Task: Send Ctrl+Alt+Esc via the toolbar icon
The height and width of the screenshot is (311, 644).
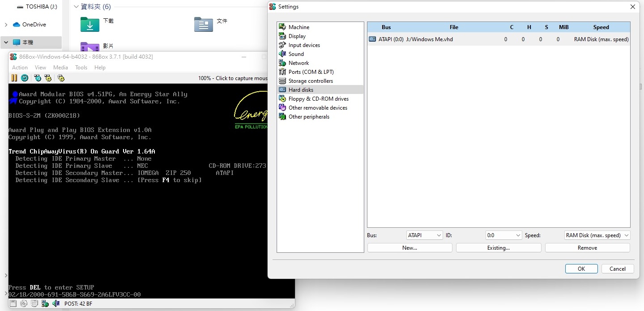Action: click(48, 78)
